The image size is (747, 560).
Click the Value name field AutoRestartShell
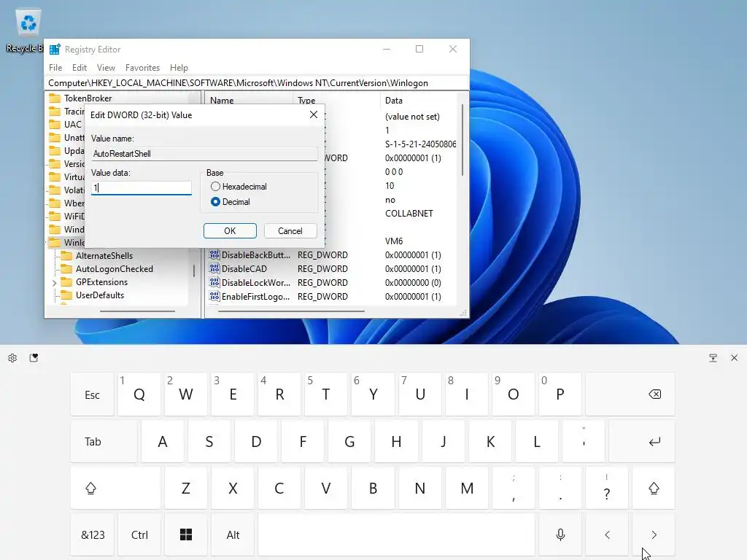tap(204, 153)
